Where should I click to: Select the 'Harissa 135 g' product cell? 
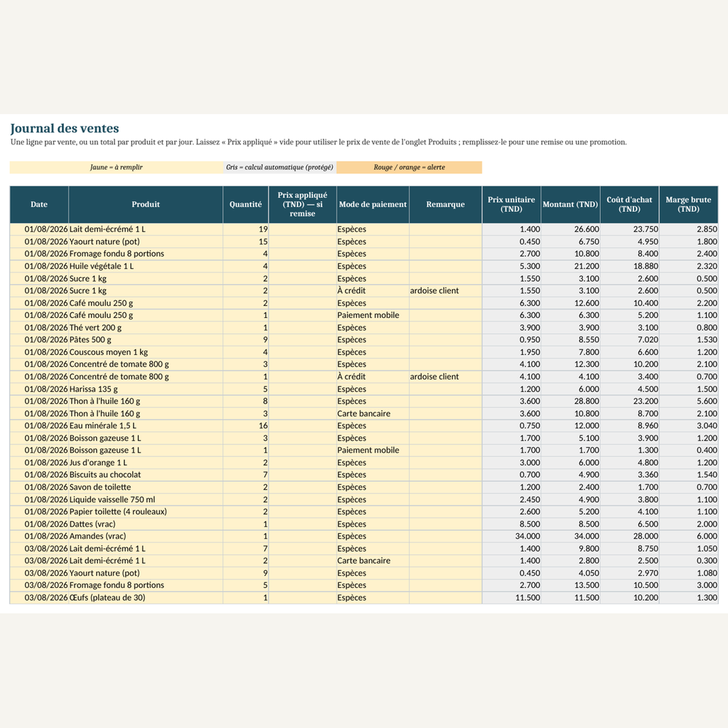pyautogui.click(x=145, y=389)
